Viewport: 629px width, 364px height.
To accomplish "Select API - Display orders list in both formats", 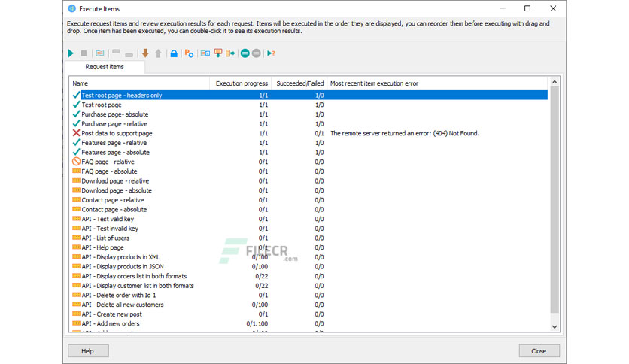I will (x=309, y=276).
